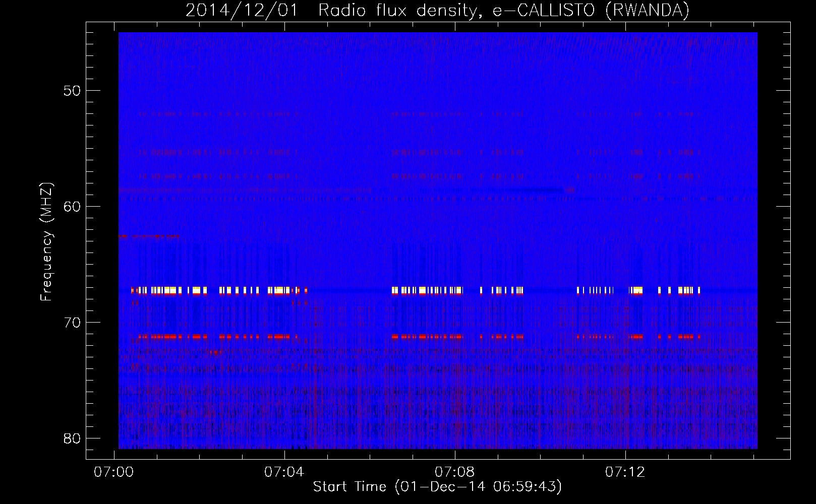Click the 70 frequency tick label
The height and width of the screenshot is (504, 816).
72,323
